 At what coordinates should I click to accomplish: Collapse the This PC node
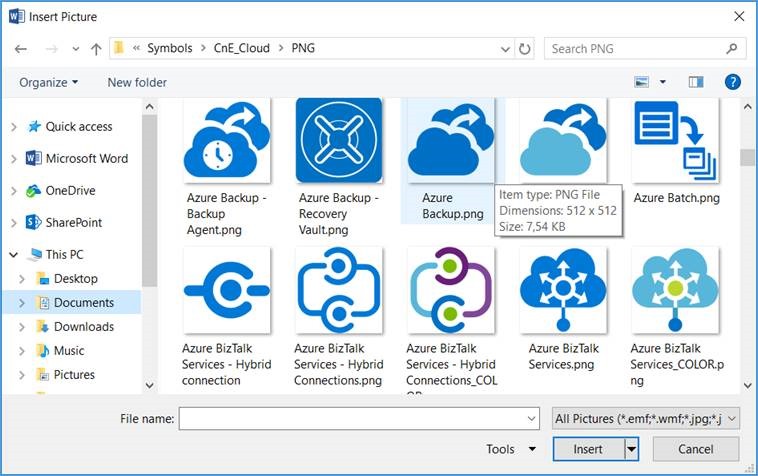tap(14, 255)
